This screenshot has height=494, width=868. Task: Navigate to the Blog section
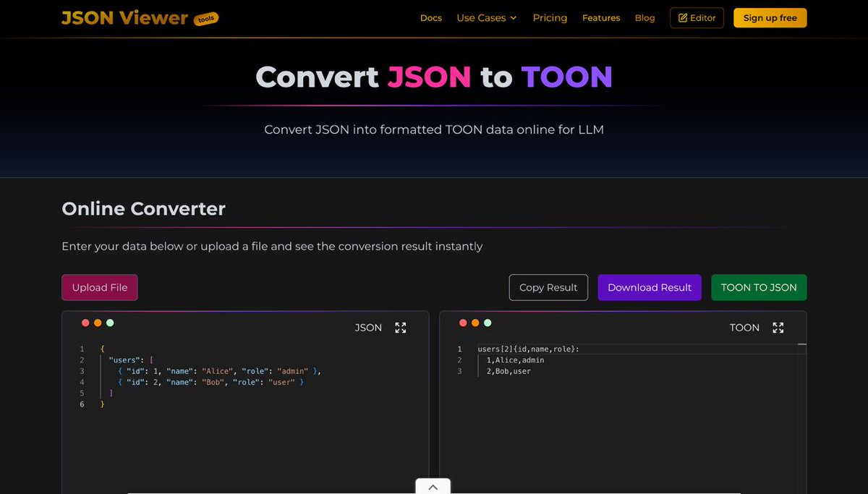tap(644, 17)
